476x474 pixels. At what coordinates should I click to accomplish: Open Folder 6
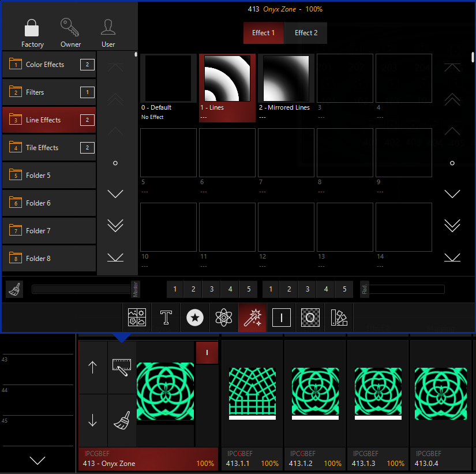tap(49, 203)
